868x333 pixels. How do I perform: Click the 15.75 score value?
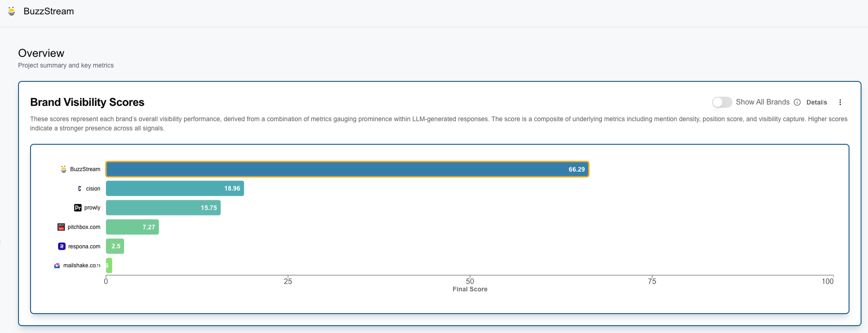(209, 208)
